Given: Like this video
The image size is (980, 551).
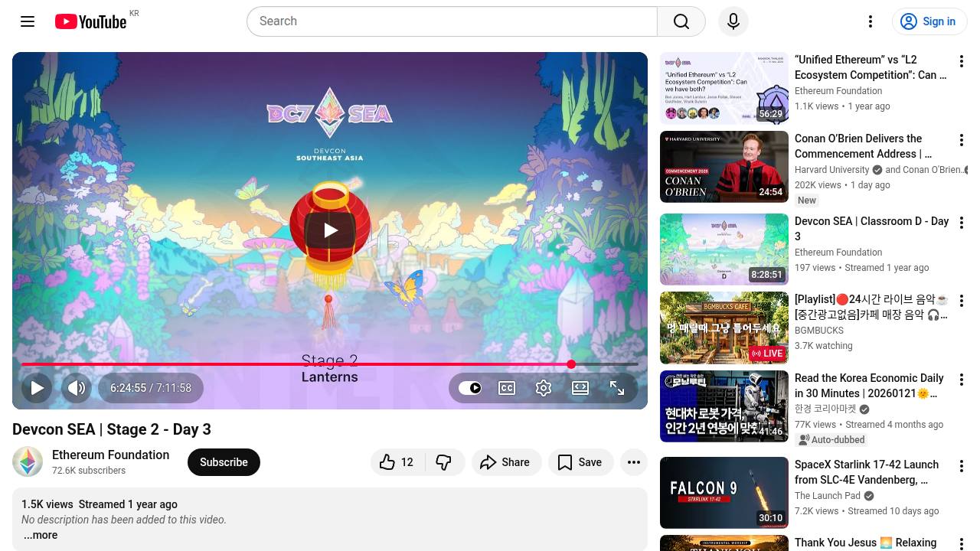Looking at the screenshot, I should (x=397, y=462).
